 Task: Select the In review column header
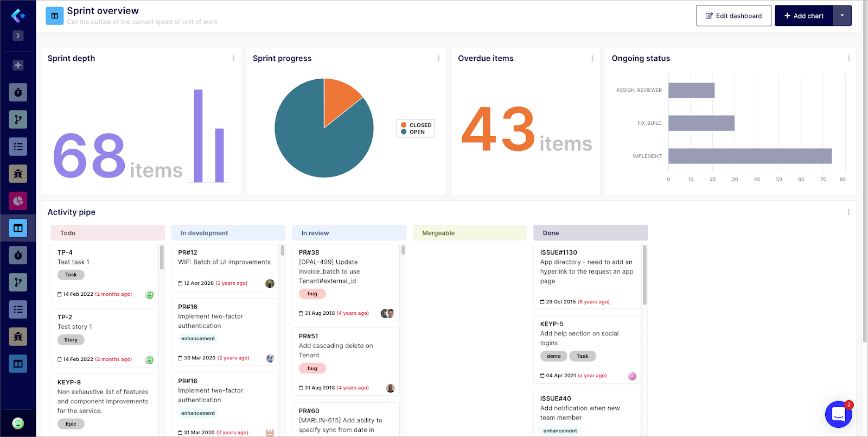pos(349,233)
